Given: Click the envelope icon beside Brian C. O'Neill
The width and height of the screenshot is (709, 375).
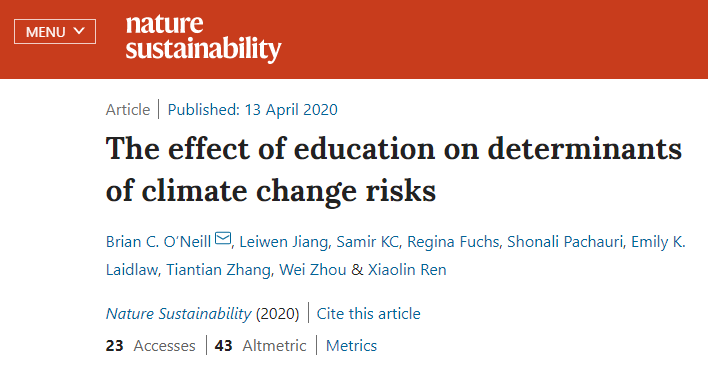Looking at the screenshot, I should pos(223,238).
